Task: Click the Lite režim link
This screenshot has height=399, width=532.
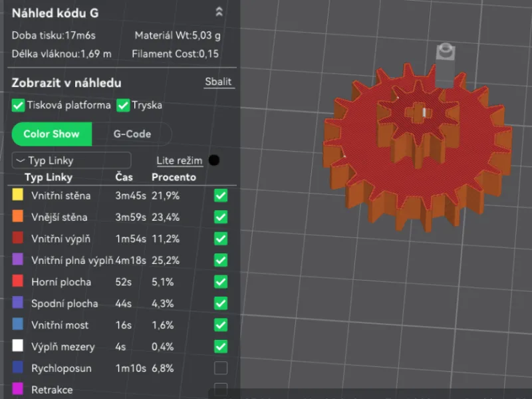Action: (180, 160)
